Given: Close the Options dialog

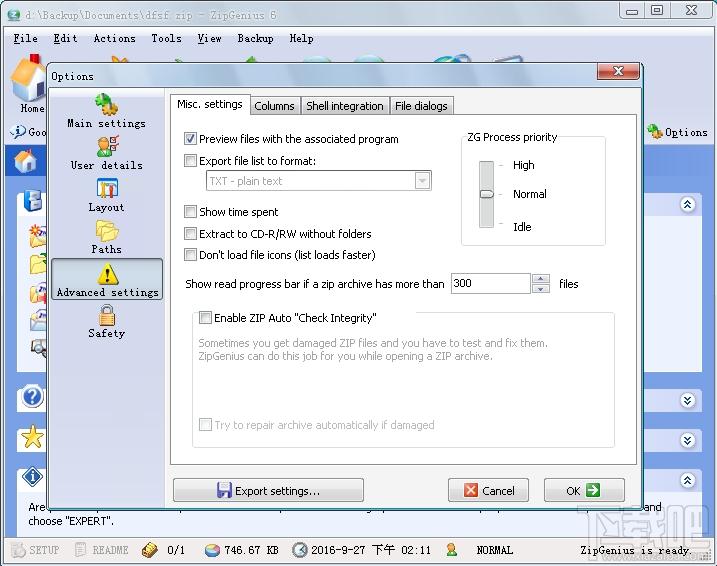Looking at the screenshot, I should point(618,71).
